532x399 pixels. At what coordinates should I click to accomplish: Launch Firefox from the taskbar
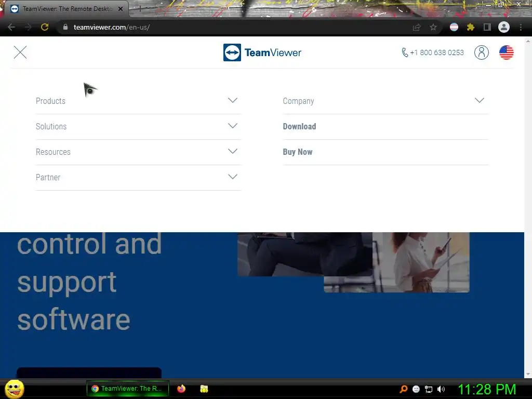tap(181, 389)
